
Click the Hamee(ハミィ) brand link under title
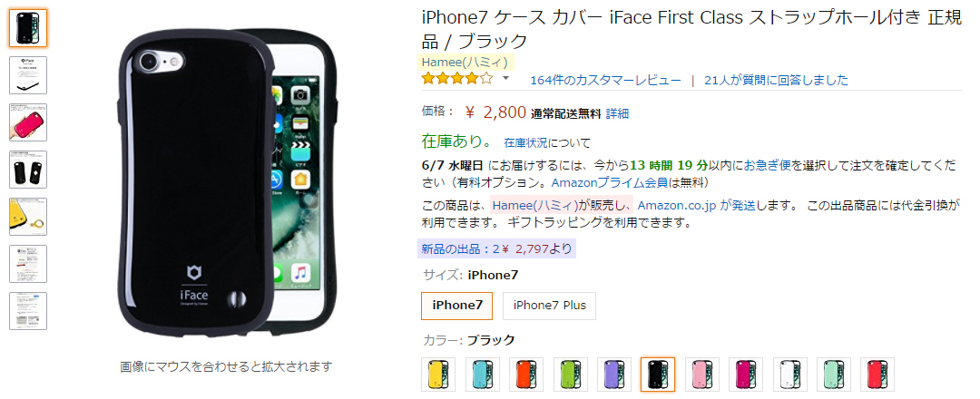[465, 62]
